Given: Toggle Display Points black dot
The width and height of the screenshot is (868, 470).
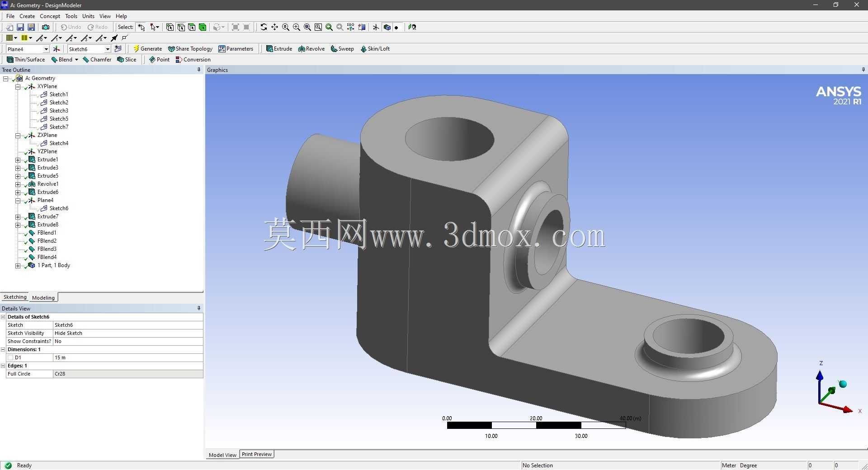Looking at the screenshot, I should [x=396, y=28].
